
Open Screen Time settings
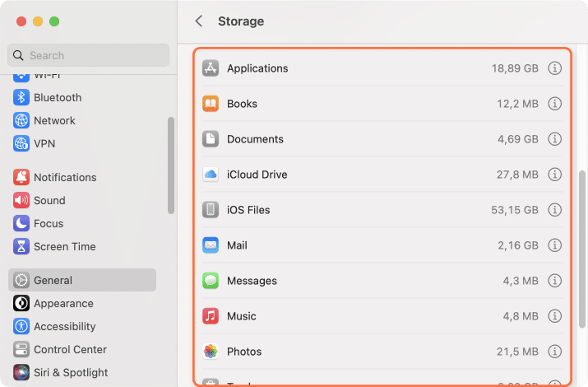point(82,247)
